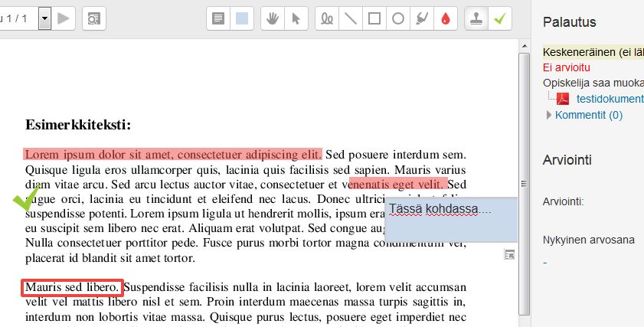Open the red annotation colour picker
The image size is (644, 327).
click(446, 18)
